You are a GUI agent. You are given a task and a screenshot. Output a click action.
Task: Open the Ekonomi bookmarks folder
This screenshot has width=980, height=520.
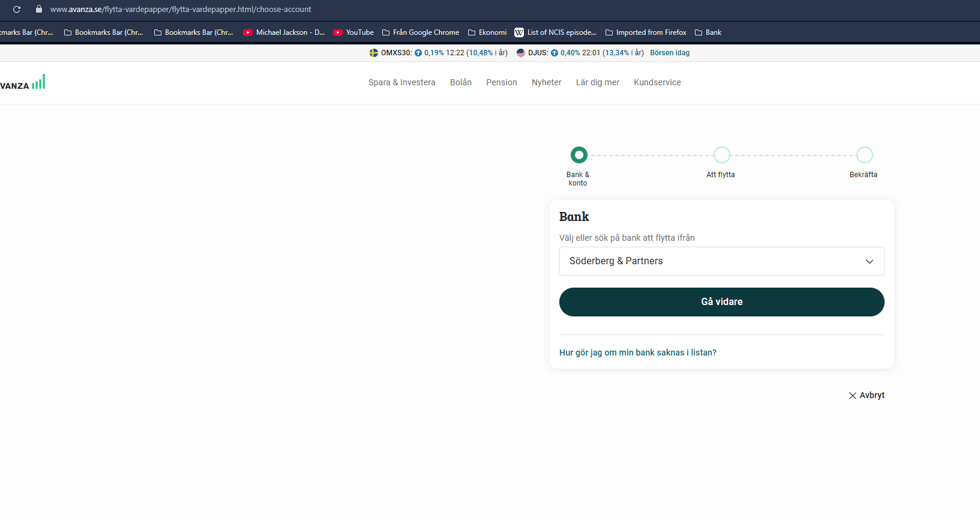[x=487, y=32]
